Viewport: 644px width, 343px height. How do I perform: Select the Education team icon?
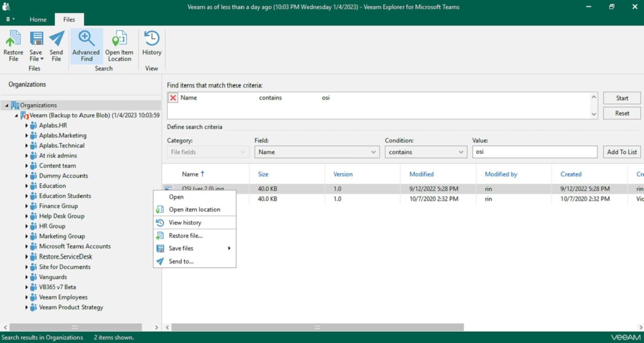[x=33, y=186]
